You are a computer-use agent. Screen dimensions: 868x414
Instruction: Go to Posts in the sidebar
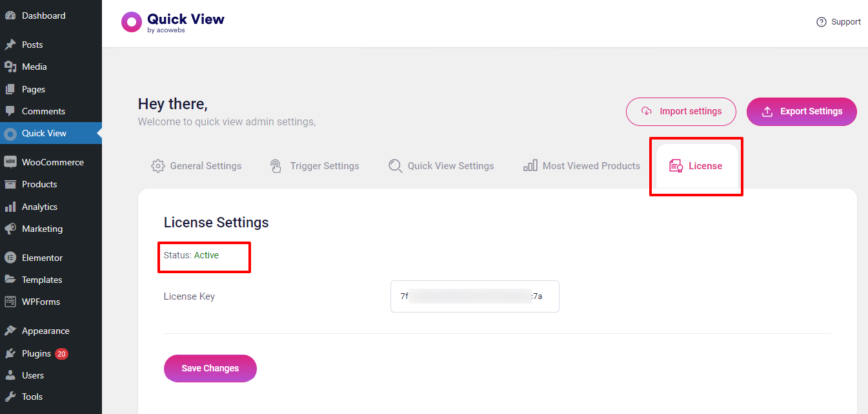coord(51,45)
